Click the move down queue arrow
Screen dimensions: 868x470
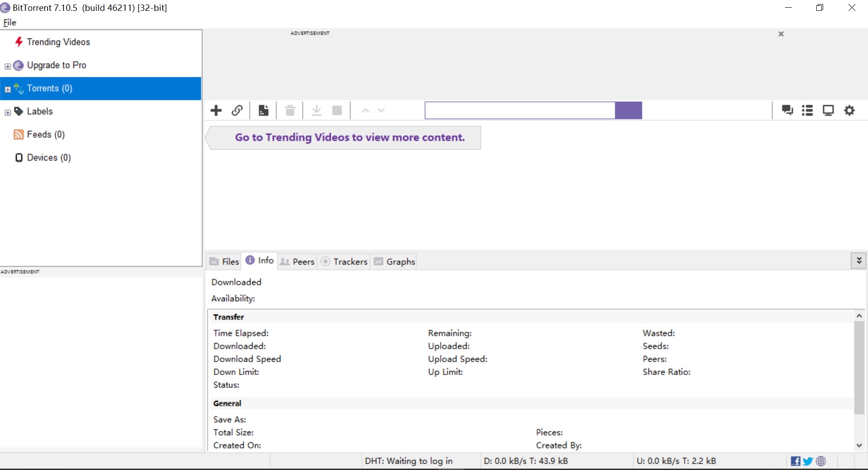pos(381,110)
